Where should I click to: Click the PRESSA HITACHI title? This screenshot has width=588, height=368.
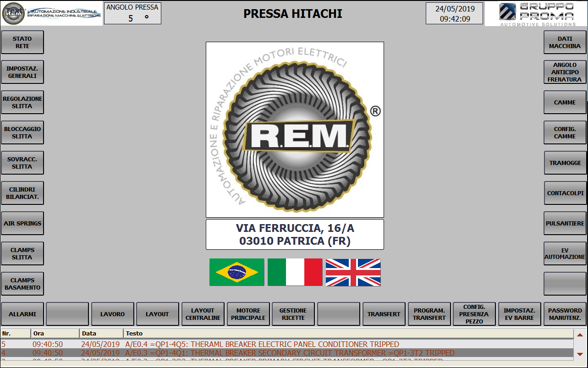[293, 14]
